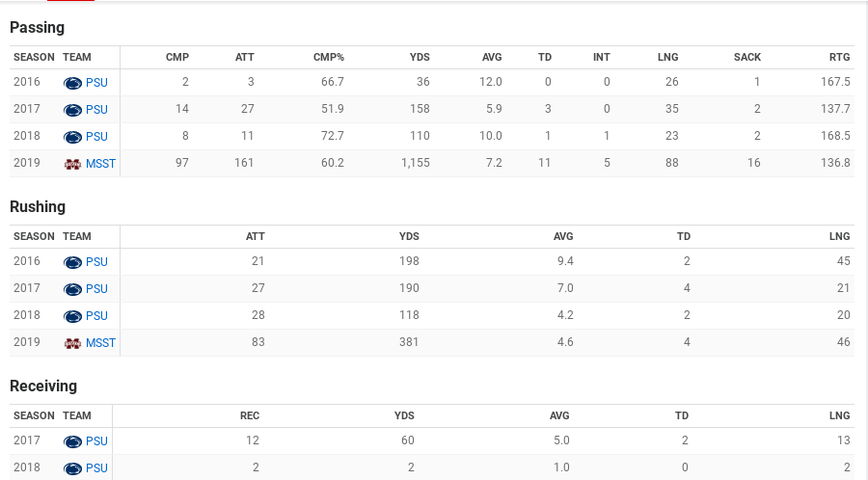Image resolution: width=868 pixels, height=480 pixels.
Task: Click Penn State logo in 2018 passing row
Action: (72, 137)
